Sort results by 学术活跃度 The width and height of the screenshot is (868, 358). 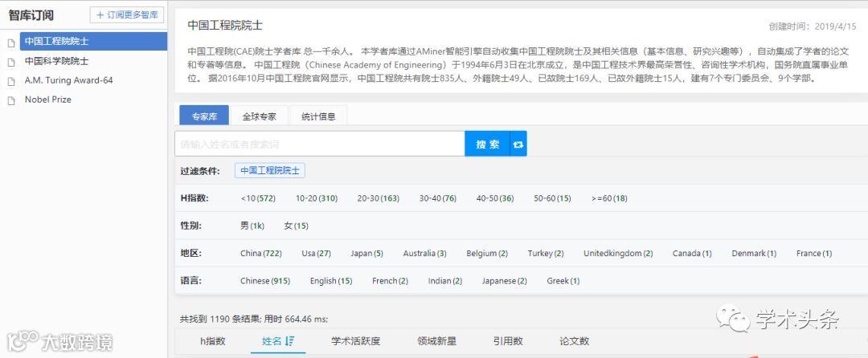pyautogui.click(x=356, y=341)
